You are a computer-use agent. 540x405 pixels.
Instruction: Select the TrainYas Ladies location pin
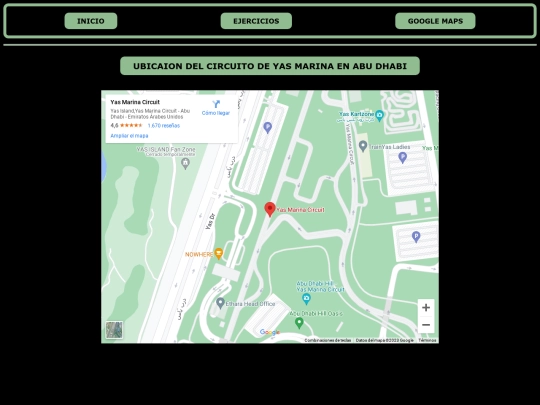pos(363,146)
